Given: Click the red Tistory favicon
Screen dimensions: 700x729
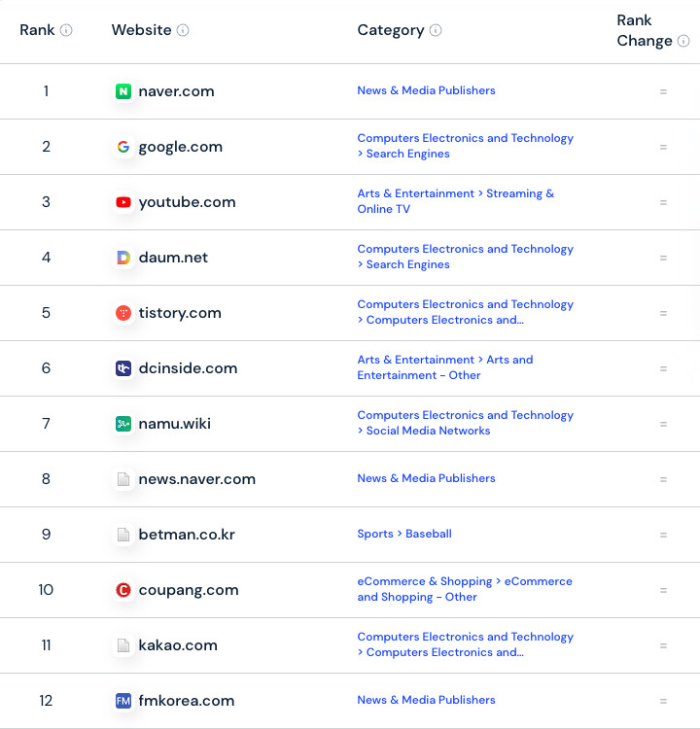Looking at the screenshot, I should coord(123,313).
